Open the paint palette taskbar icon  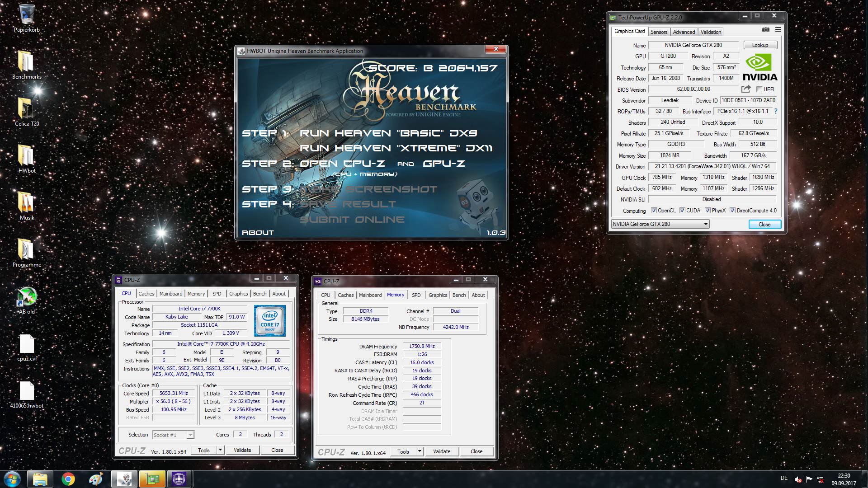tap(96, 479)
